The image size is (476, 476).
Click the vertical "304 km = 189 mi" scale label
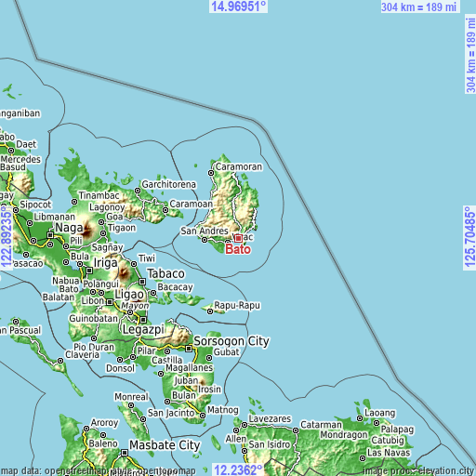point(470,55)
